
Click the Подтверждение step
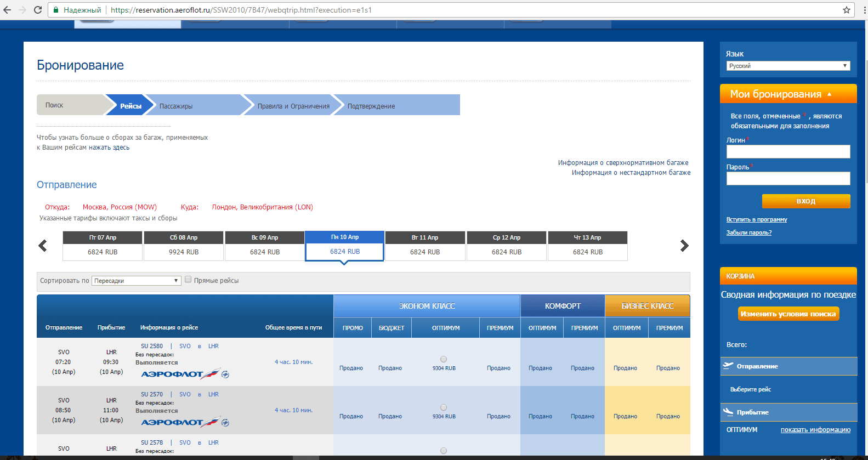(x=398, y=106)
